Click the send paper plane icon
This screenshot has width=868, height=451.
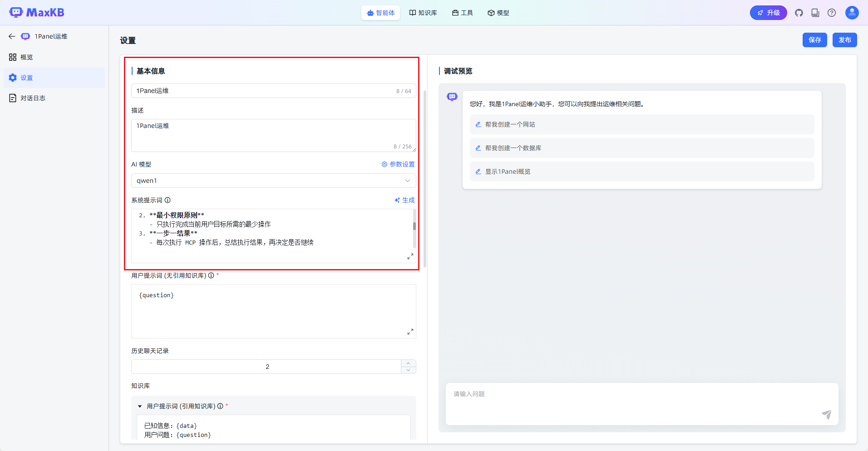[827, 414]
